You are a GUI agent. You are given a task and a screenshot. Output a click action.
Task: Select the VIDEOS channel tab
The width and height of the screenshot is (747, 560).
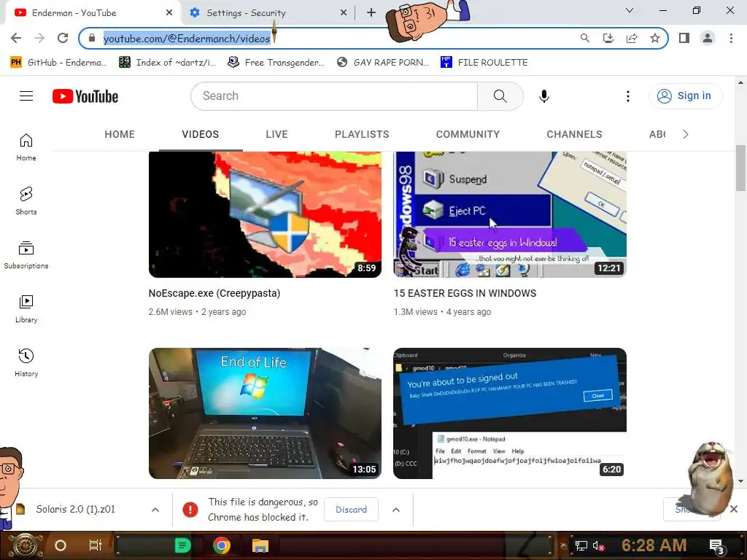click(x=200, y=134)
